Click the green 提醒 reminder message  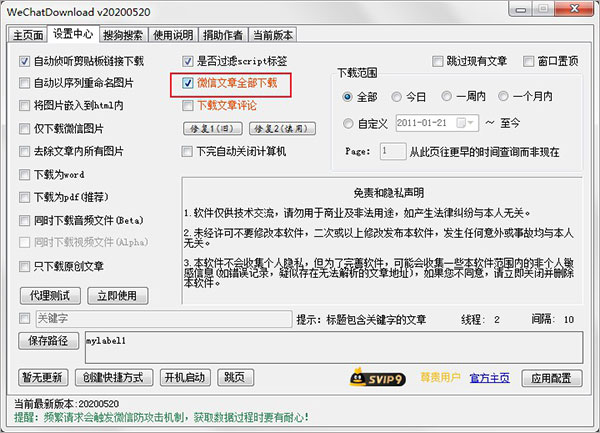[x=161, y=417]
